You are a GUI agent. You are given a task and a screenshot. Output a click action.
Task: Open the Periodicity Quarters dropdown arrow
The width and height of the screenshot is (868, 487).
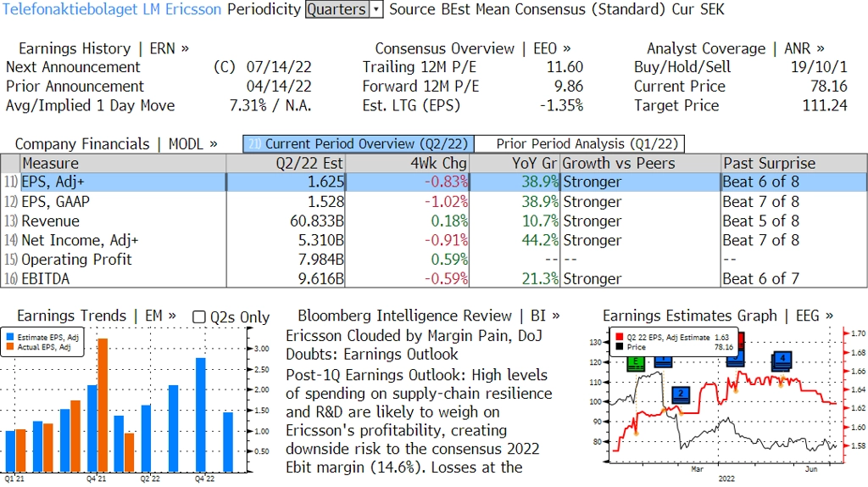(376, 9)
